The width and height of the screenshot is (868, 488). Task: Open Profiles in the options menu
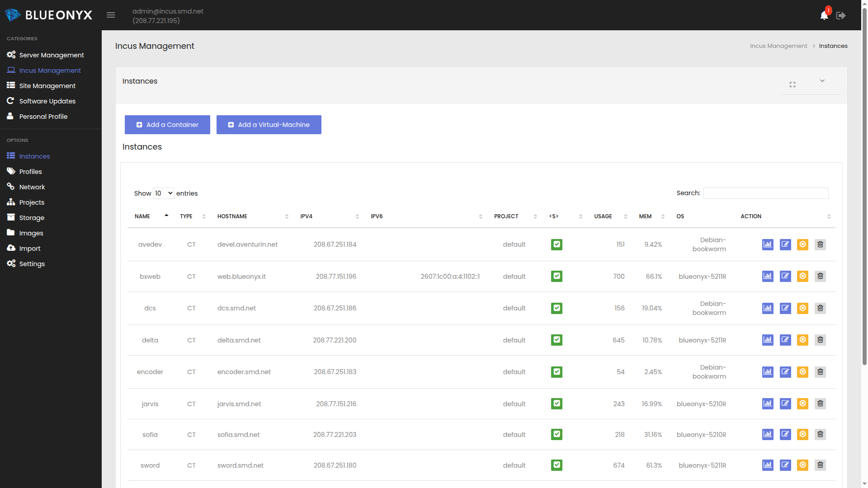coord(30,172)
